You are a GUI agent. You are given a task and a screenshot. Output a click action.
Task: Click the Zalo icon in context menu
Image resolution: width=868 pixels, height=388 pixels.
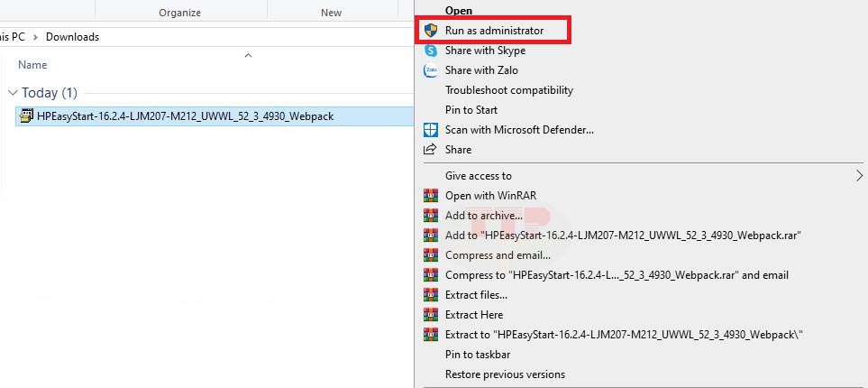point(430,70)
